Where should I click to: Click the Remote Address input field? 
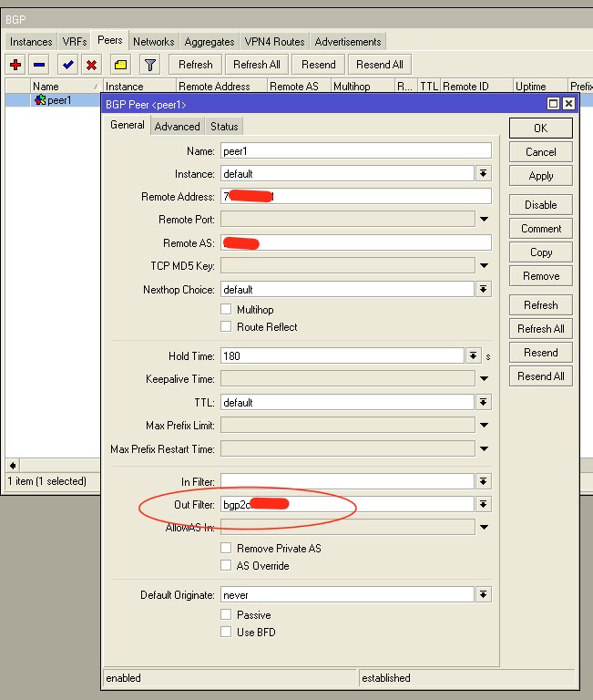click(356, 196)
